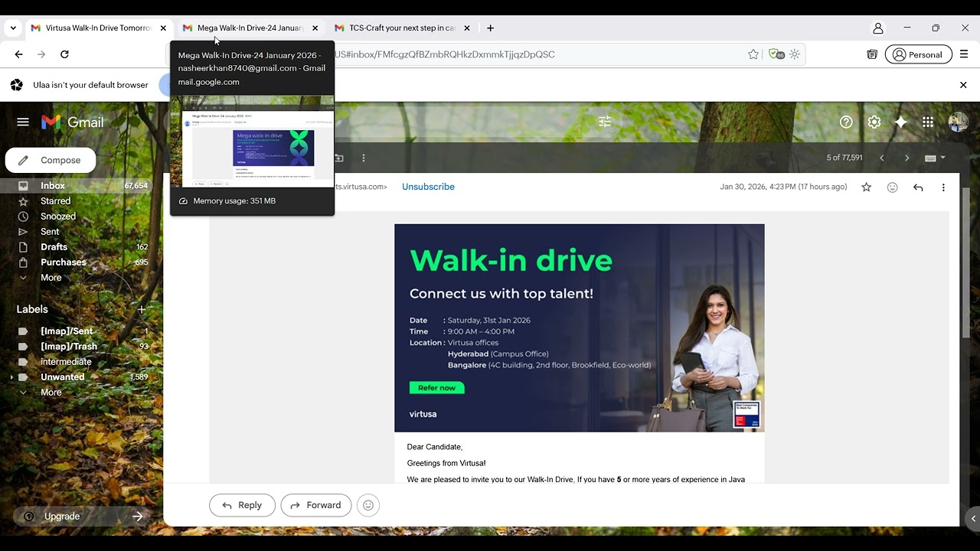Image resolution: width=980 pixels, height=551 pixels.
Task: Open Gmail Support help icon
Action: [846, 122]
